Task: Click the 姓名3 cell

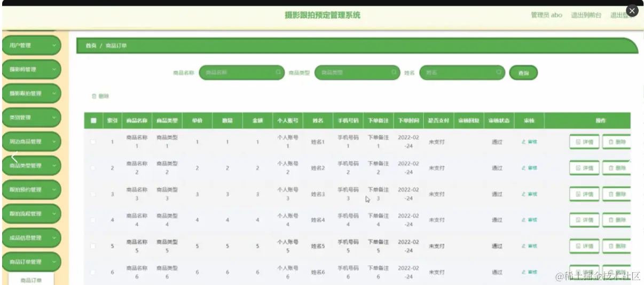Action: click(x=318, y=194)
